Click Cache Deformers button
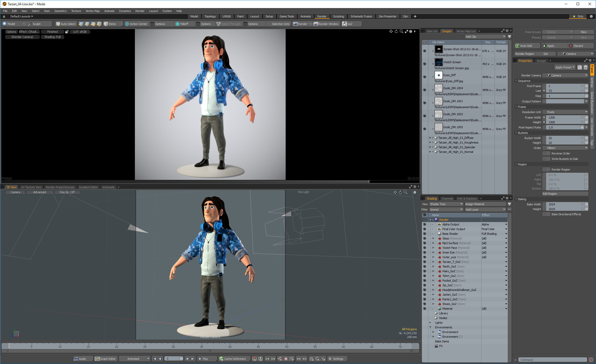 point(233,359)
